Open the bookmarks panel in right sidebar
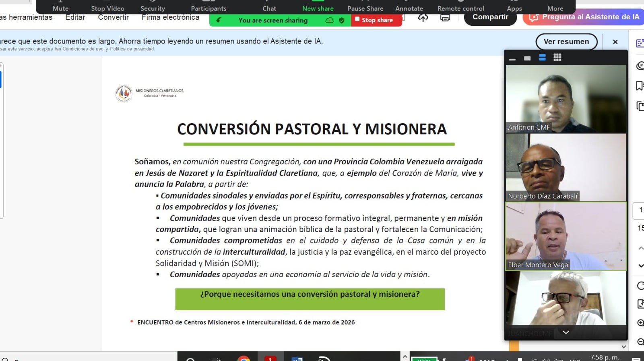This screenshot has width=644, height=361. tap(639, 85)
